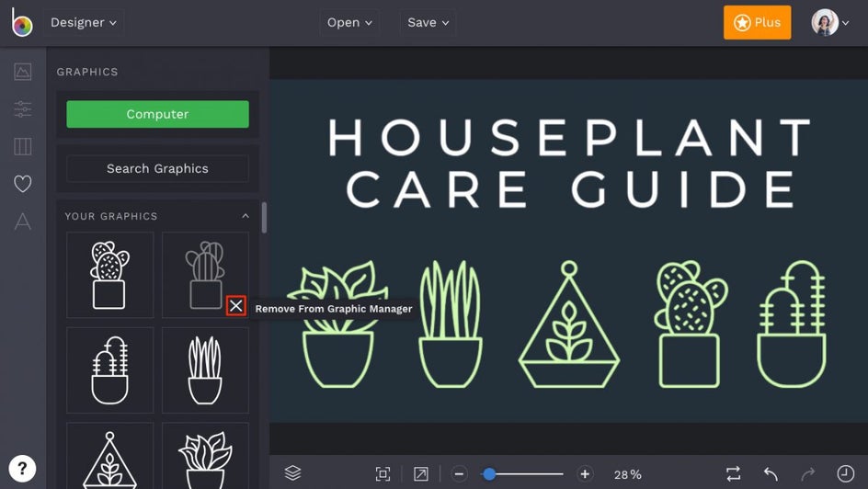
Task: Select the leafy potted plant thumbnail
Action: tap(205, 456)
